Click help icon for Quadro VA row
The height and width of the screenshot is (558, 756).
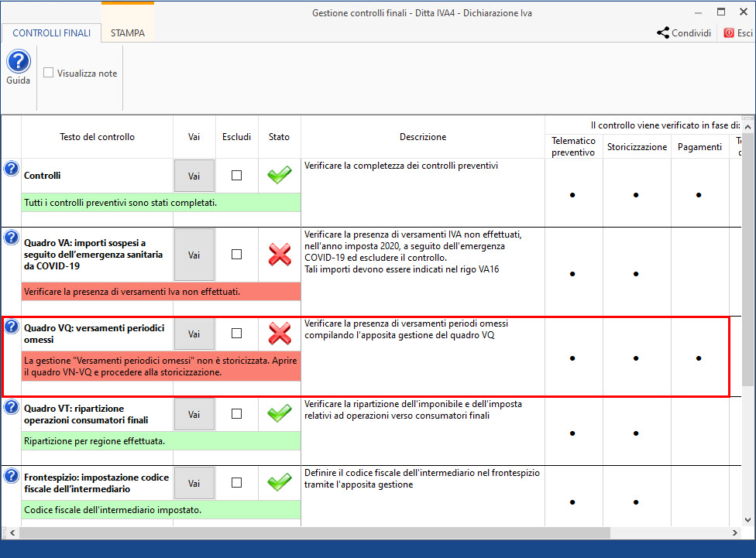[x=11, y=237]
